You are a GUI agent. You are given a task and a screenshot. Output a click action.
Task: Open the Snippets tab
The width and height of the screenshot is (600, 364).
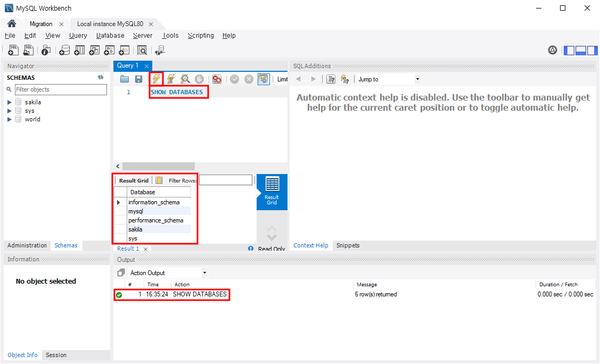point(348,245)
